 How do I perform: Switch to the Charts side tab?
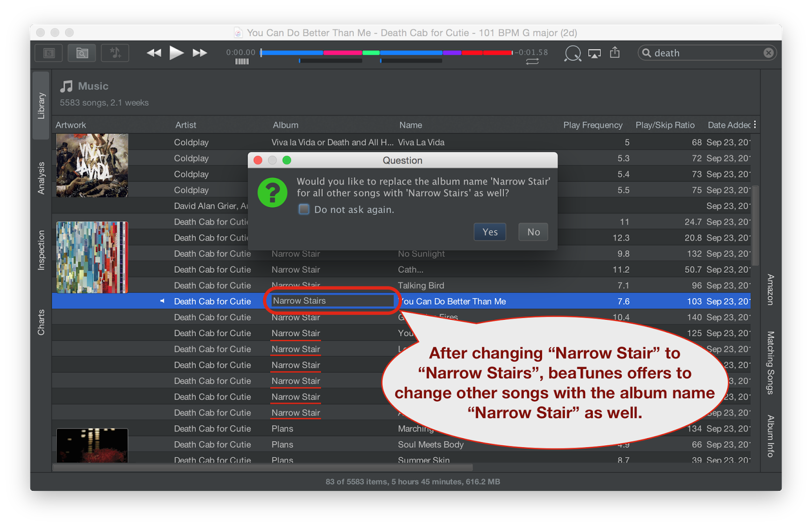[x=41, y=322]
